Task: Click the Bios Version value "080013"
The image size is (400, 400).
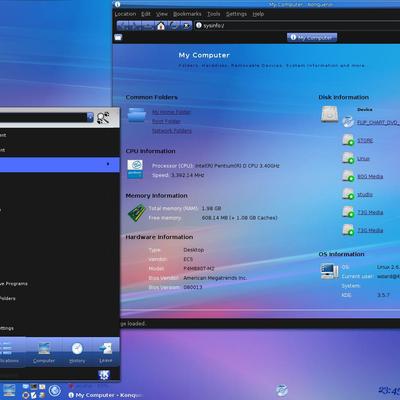Action: 193,287
